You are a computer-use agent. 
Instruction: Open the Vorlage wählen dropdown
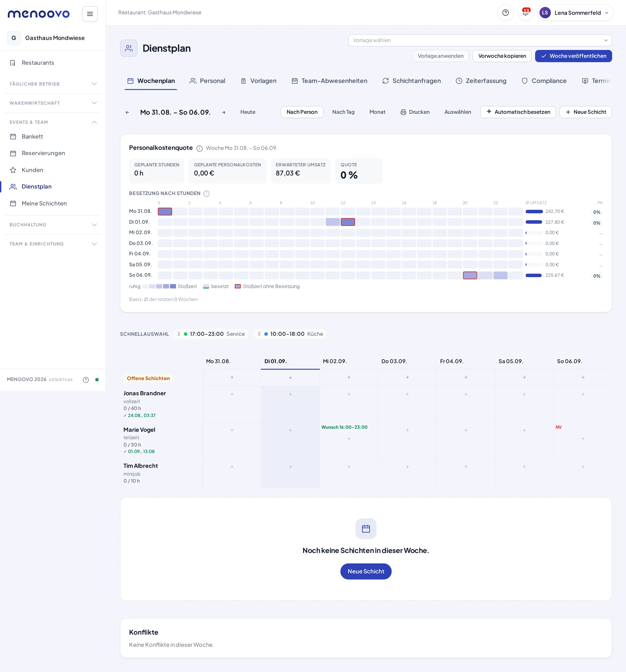[480, 40]
